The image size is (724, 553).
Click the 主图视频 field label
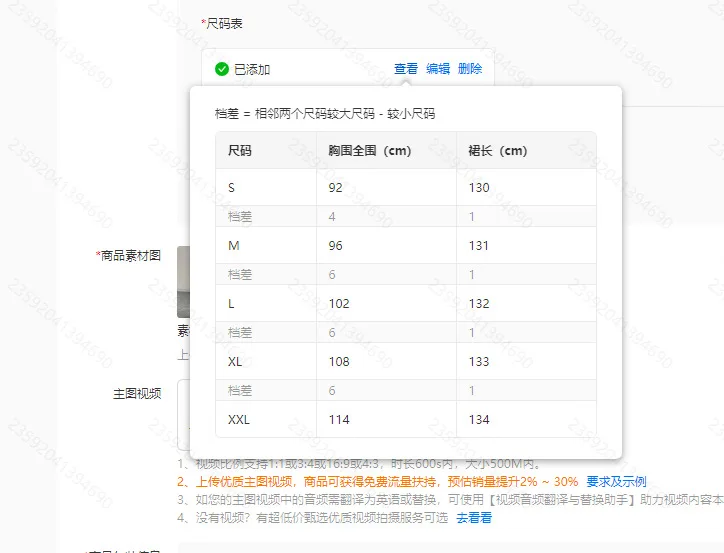coord(137,394)
